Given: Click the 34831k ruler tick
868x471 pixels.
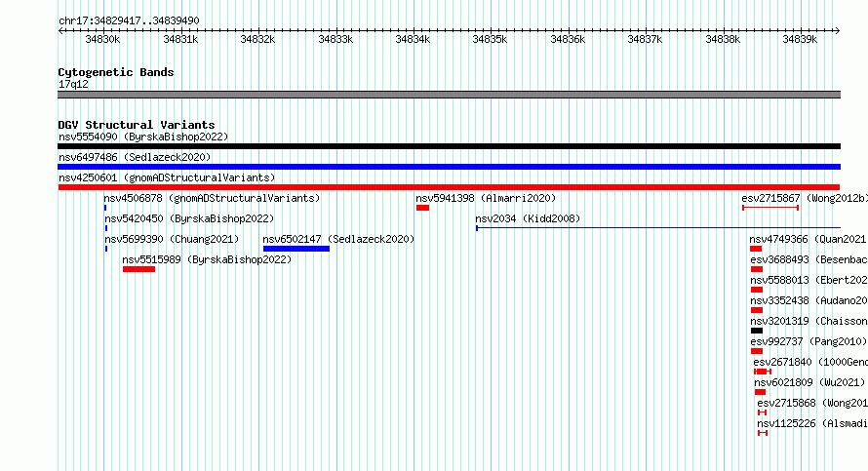Looking at the screenshot, I should coord(180,39).
